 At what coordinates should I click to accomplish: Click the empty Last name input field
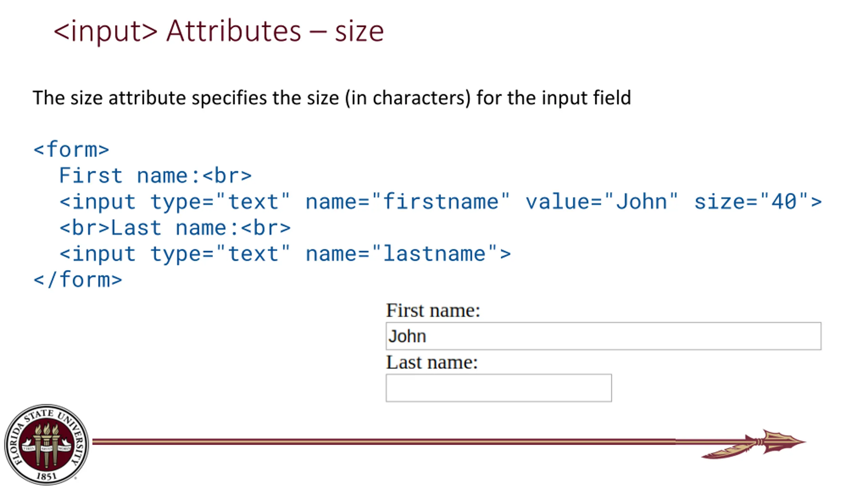(x=499, y=388)
